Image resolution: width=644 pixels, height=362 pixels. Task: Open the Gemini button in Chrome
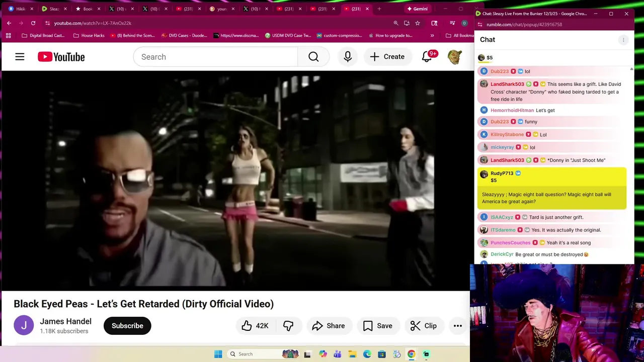[417, 9]
